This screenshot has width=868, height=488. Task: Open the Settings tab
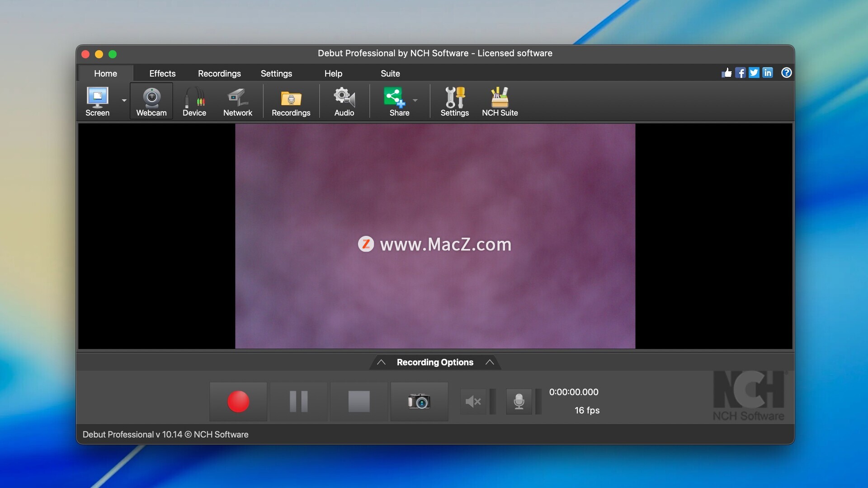pos(276,73)
